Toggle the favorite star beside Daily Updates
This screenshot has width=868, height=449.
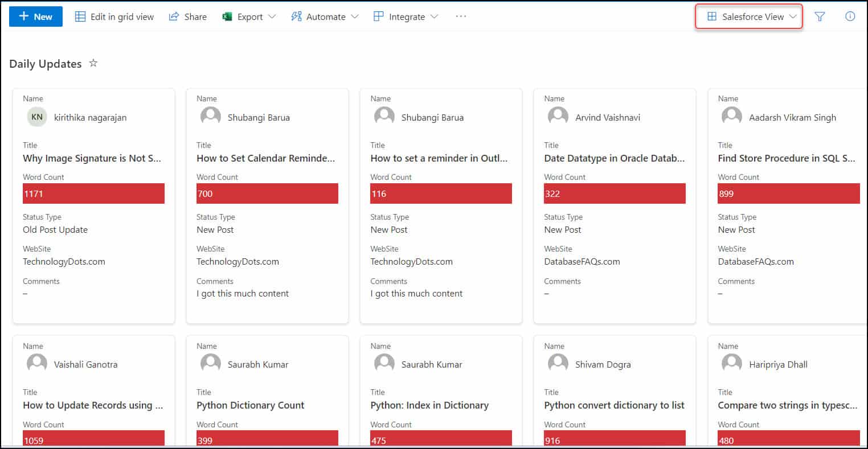click(93, 63)
